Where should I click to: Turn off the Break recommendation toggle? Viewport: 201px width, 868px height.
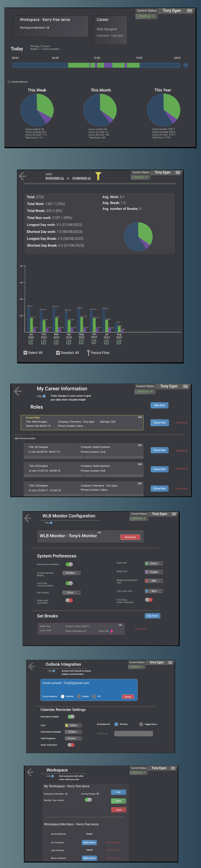click(69, 564)
